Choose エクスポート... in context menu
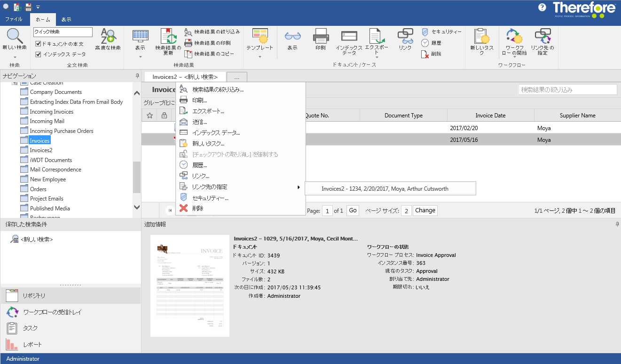Screen dimensions: 621x364 point(241,111)
